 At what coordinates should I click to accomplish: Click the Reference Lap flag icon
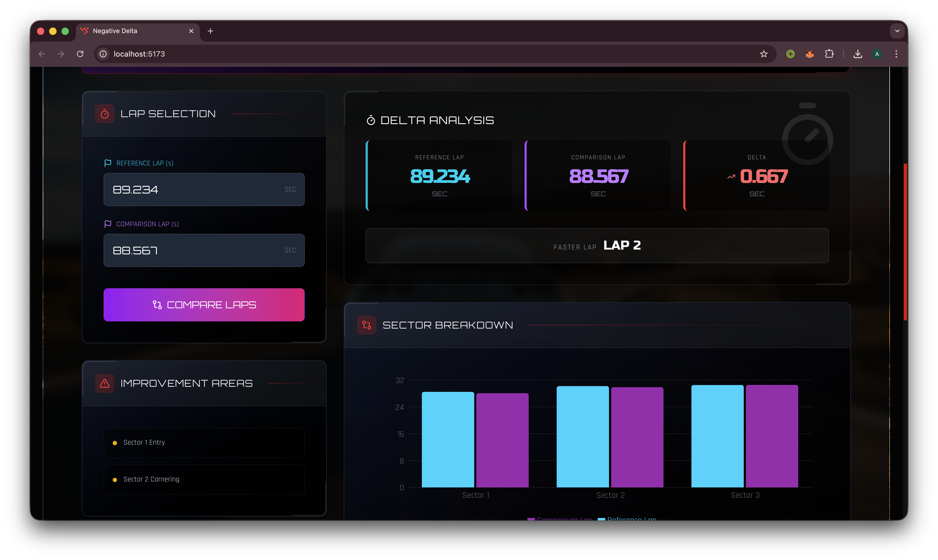[108, 163]
